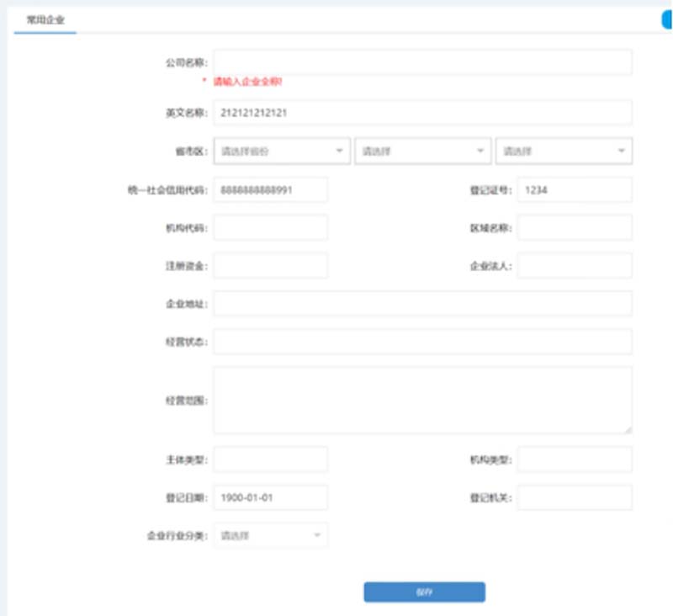Click the 经营状态 input field

422,342
